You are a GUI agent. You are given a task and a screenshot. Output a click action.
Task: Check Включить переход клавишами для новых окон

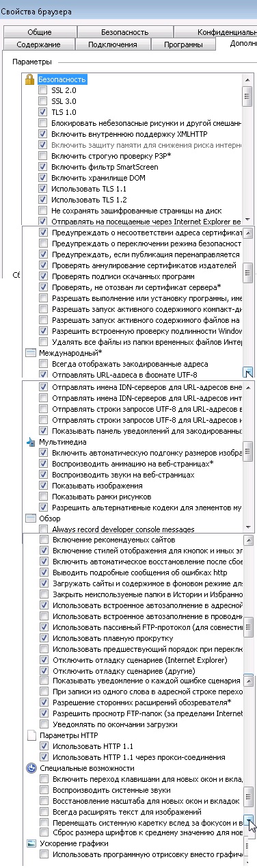pyautogui.click(x=44, y=779)
